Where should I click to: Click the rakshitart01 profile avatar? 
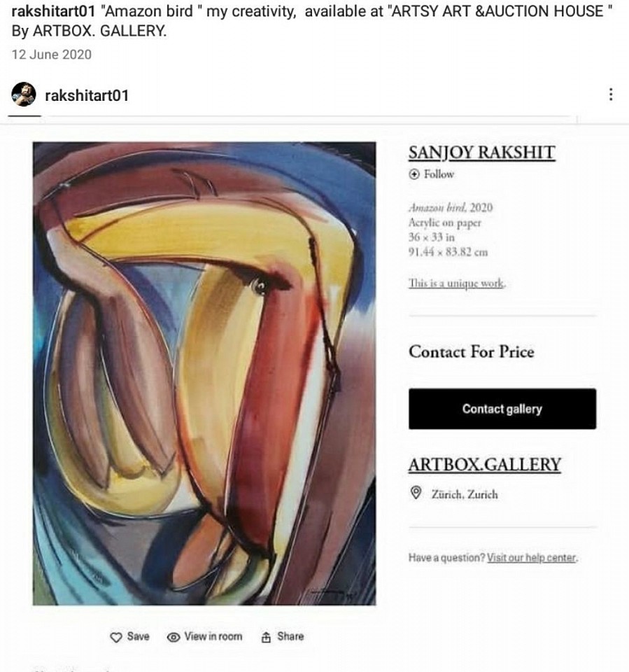24,94
